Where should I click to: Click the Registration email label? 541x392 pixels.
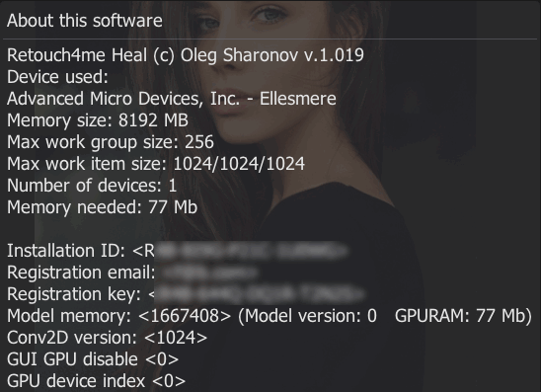coord(81,273)
